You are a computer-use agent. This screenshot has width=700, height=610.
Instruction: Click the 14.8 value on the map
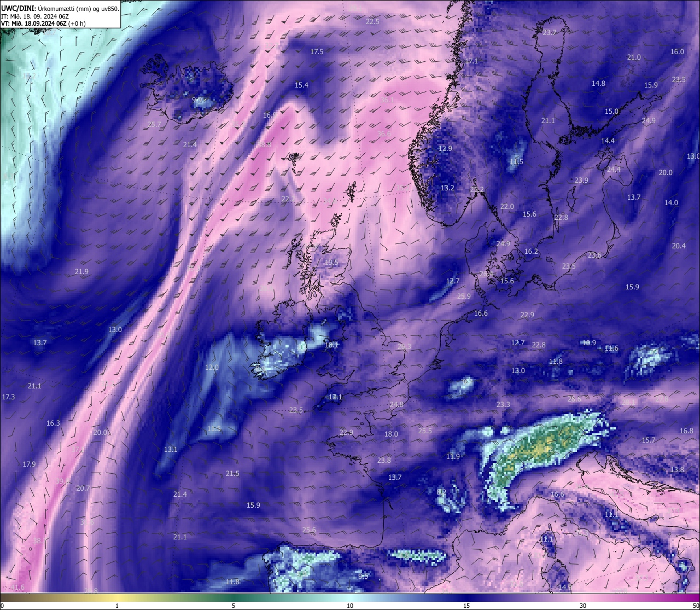pos(598,84)
